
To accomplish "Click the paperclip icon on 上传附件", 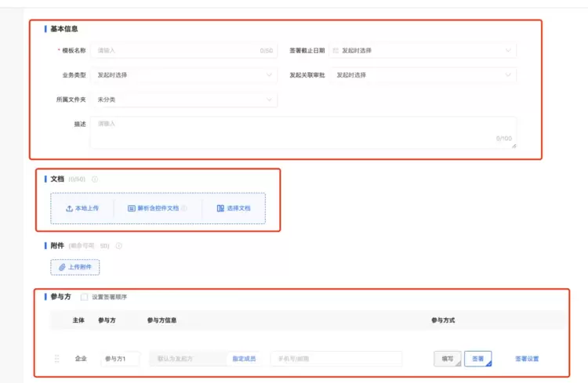I will coord(62,267).
